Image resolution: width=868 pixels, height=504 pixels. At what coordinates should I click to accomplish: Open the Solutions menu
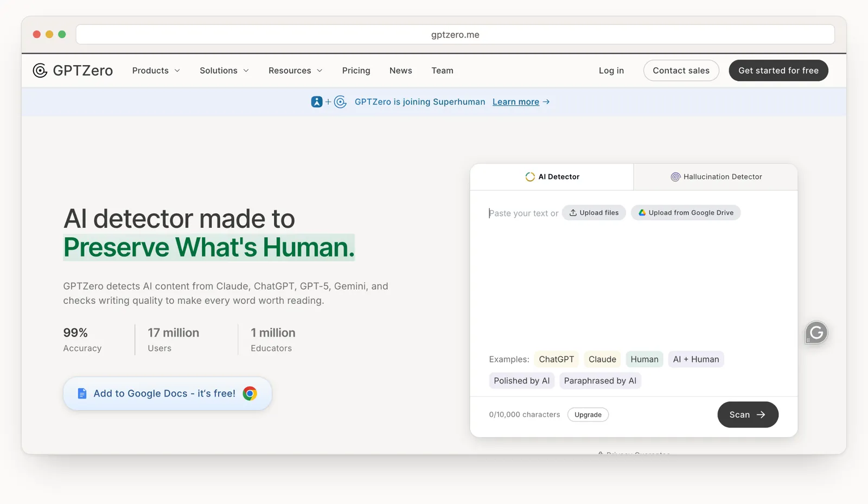pos(224,71)
